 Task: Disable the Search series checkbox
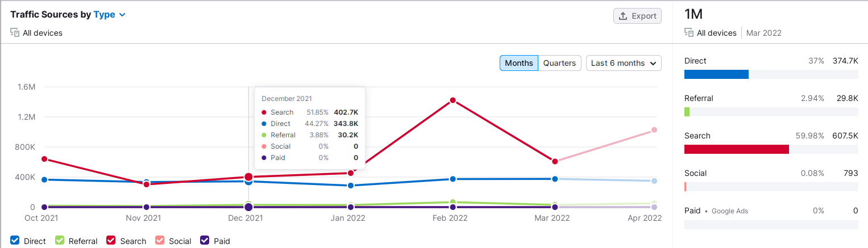(111, 241)
